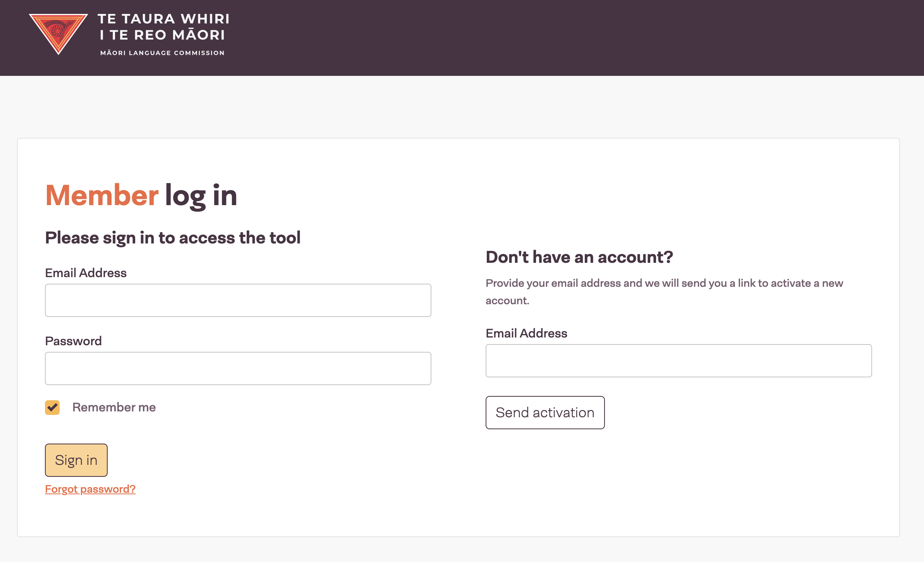924x562 pixels.
Task: Focus the Password input field
Action: click(238, 368)
